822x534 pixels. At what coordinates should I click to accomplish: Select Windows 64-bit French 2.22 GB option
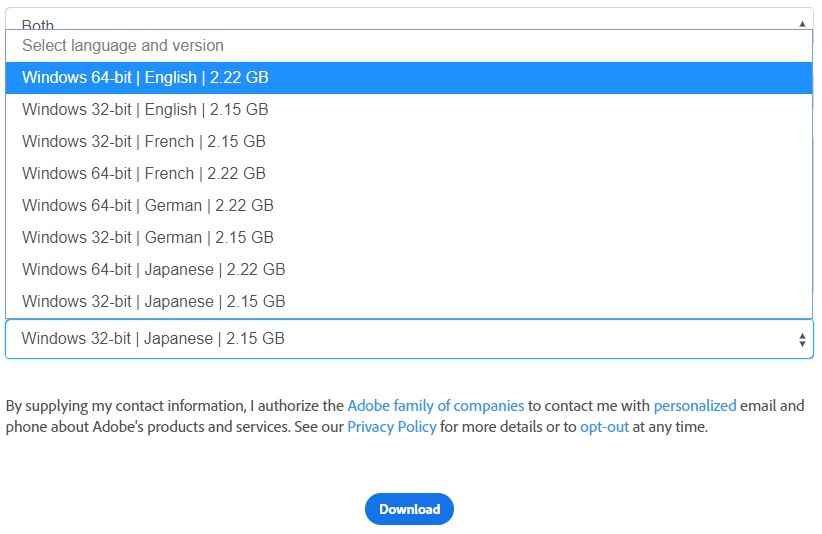coord(409,173)
